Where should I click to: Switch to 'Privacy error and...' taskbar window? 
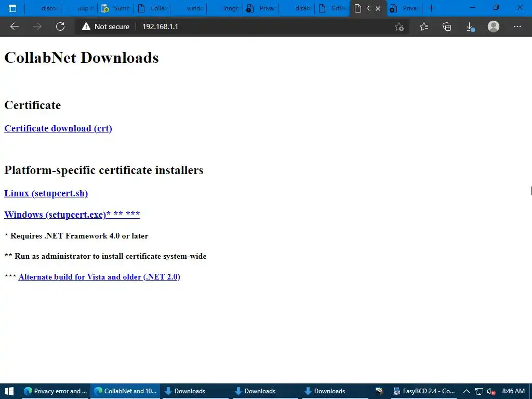55,391
